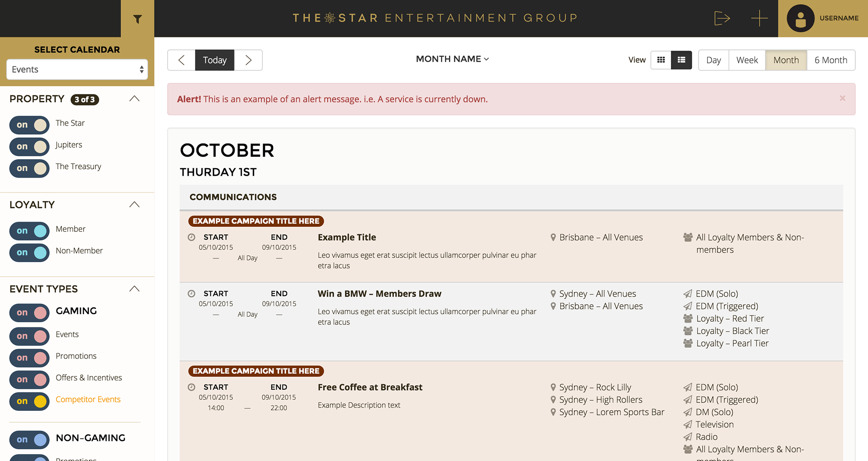Switch to grid view icon
The width and height of the screenshot is (868, 461).
pos(661,60)
